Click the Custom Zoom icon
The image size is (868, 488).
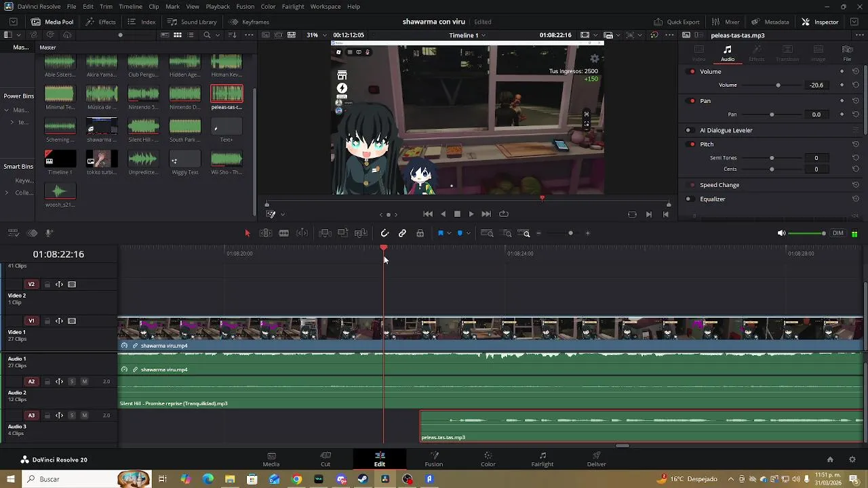pos(524,233)
